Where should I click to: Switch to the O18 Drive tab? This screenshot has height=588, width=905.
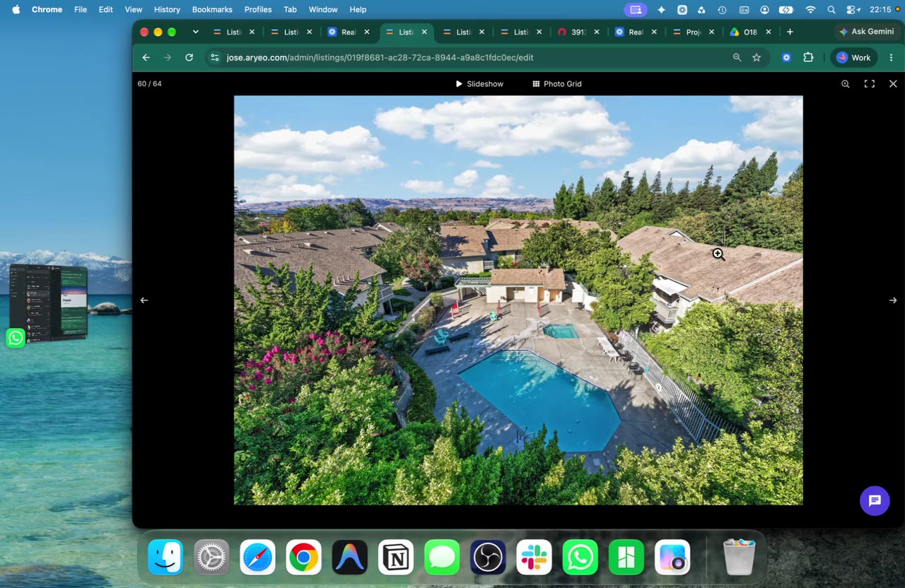[750, 32]
